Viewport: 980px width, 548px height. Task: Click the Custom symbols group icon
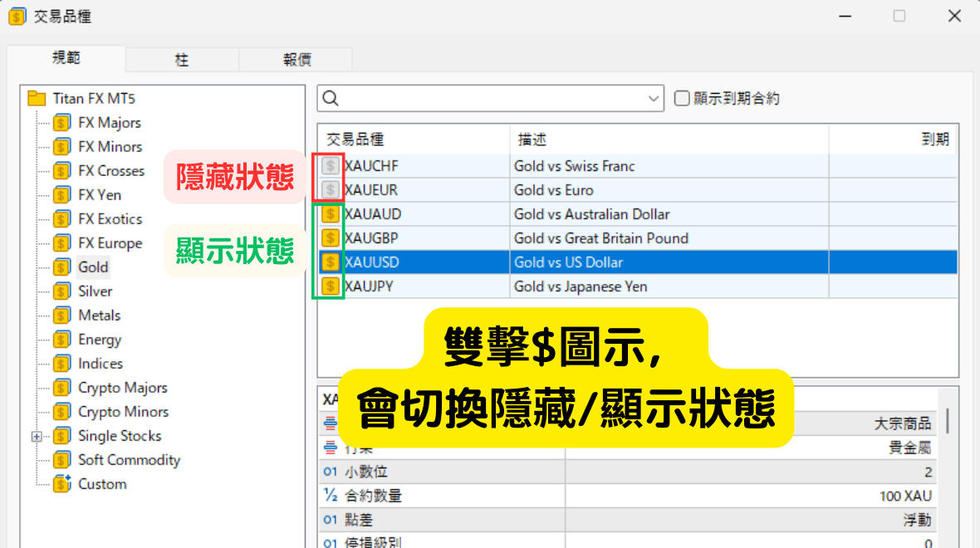pyautogui.click(x=62, y=484)
